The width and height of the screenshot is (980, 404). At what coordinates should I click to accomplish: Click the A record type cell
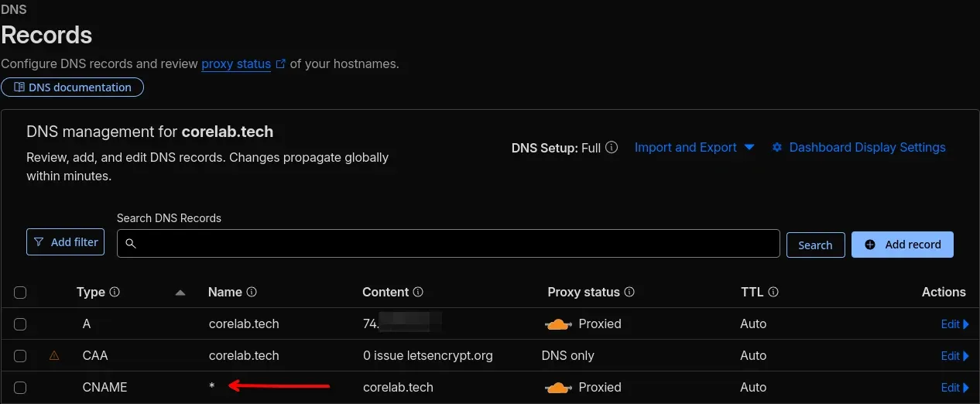(x=87, y=324)
